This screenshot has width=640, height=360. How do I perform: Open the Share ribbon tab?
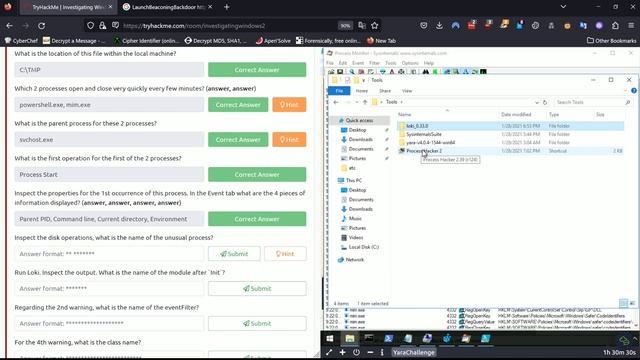pyautogui.click(x=385, y=91)
